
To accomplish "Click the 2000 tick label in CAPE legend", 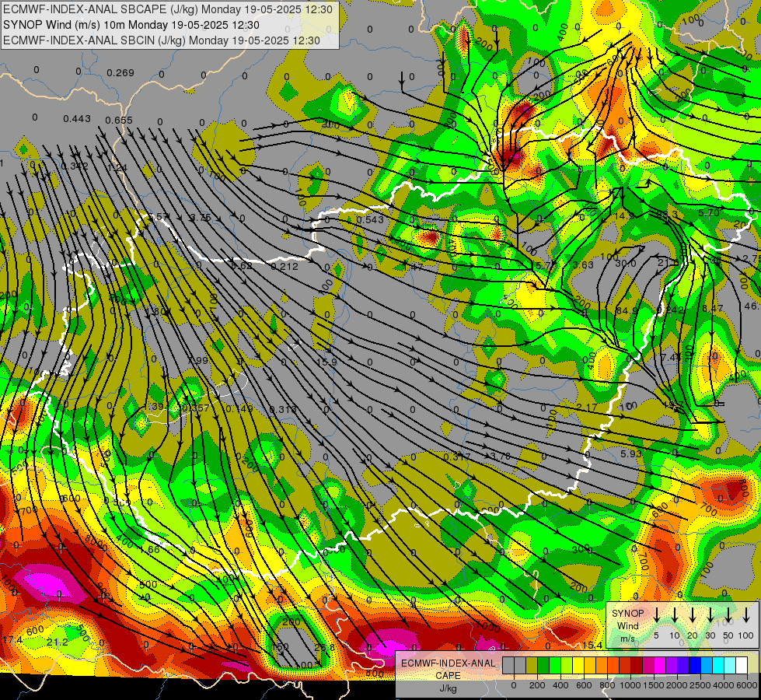I will 676,685.
